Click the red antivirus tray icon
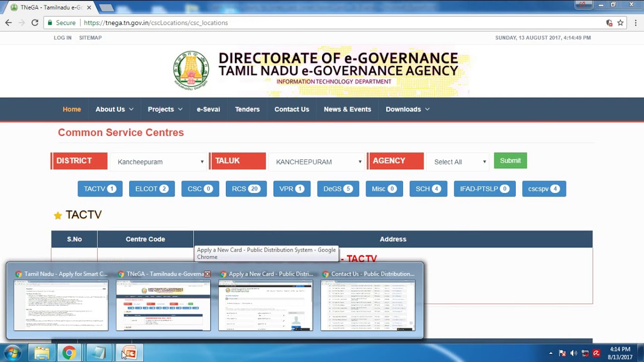The width and height of the screenshot is (644, 362). click(596, 353)
